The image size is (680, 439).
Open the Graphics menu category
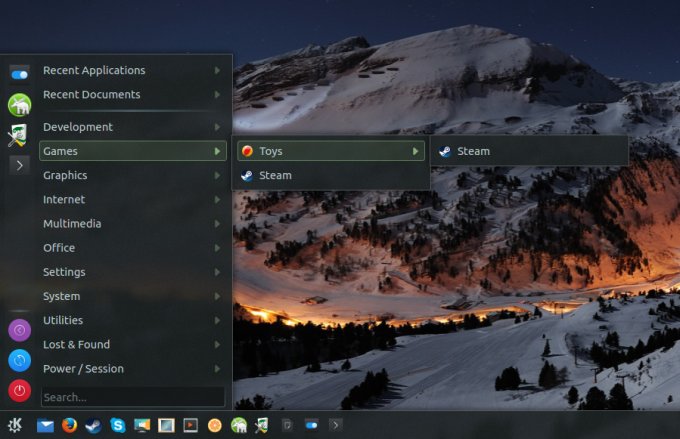pos(65,175)
